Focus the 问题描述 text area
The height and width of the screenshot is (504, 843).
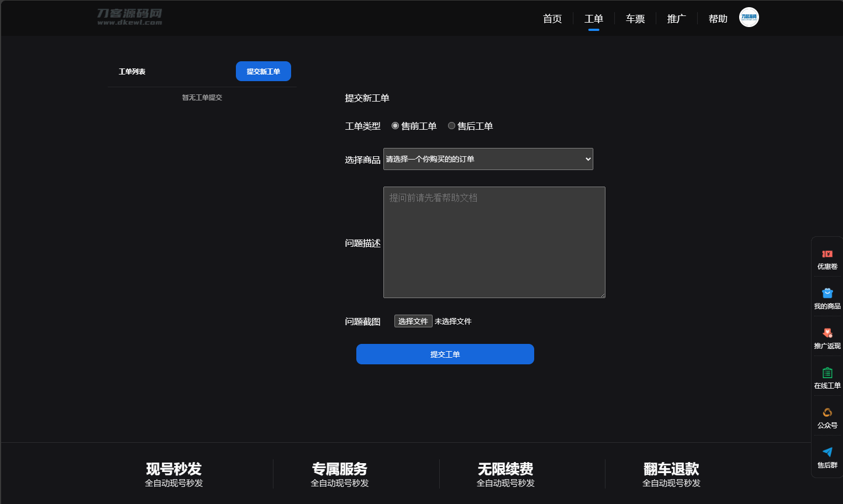click(x=494, y=242)
